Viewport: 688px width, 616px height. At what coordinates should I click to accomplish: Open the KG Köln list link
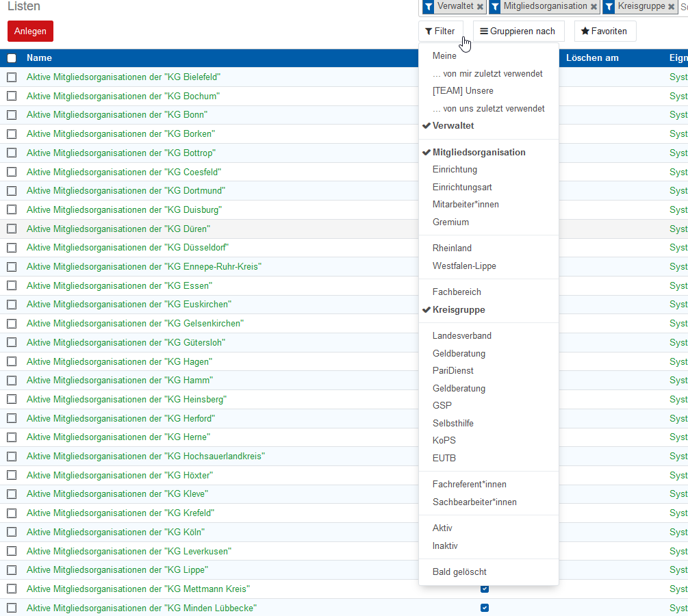115,532
